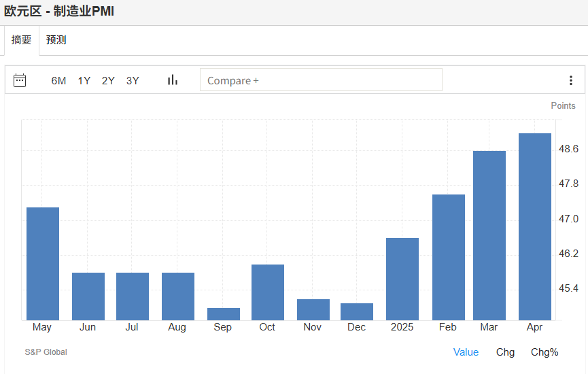Switch to the 预测 tab
Viewport: 588px width, 374px height.
[56, 39]
